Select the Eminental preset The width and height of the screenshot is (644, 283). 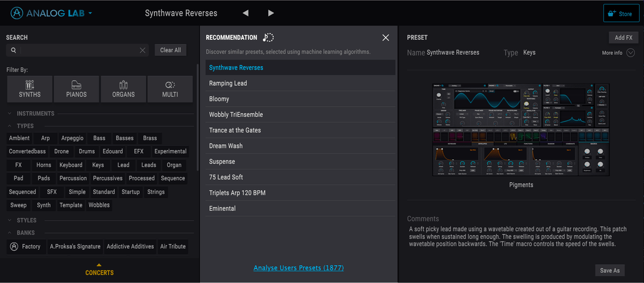point(300,209)
